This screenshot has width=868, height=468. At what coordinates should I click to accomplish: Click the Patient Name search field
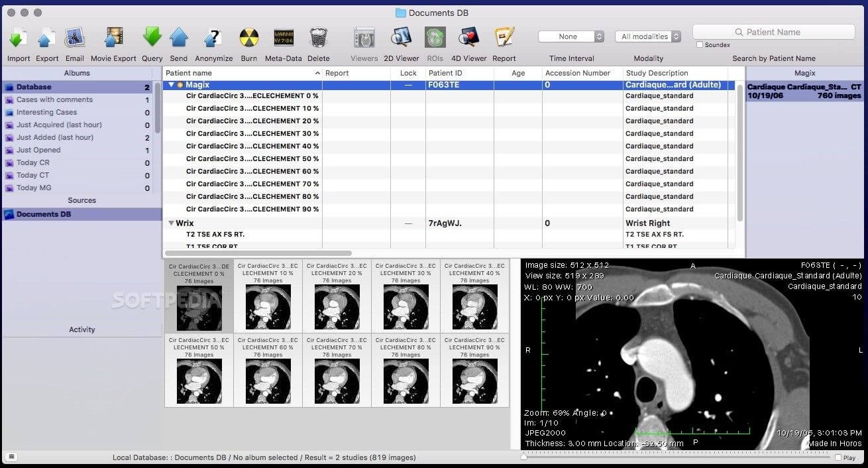tap(773, 31)
